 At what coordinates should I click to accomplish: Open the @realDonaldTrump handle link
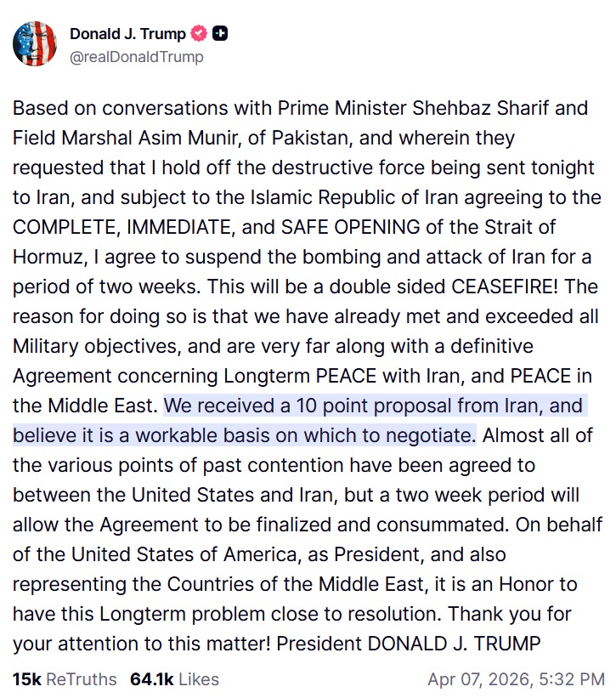point(136,57)
